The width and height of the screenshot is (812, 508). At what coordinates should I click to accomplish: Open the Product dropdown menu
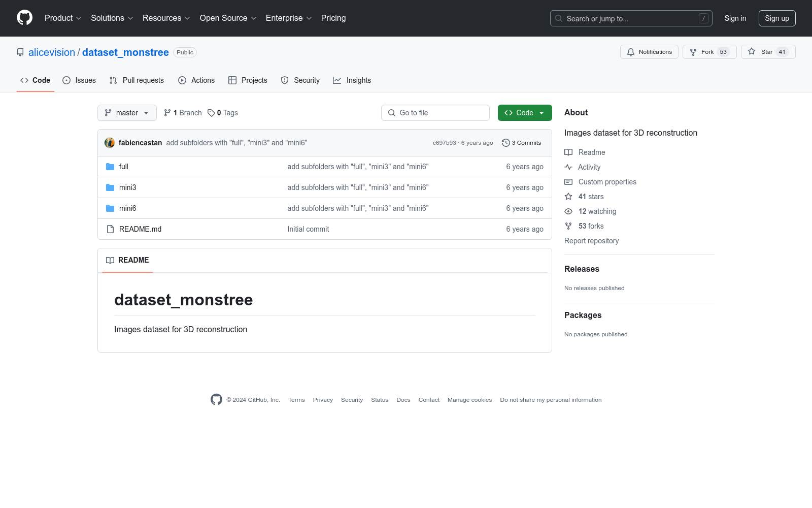pyautogui.click(x=63, y=18)
